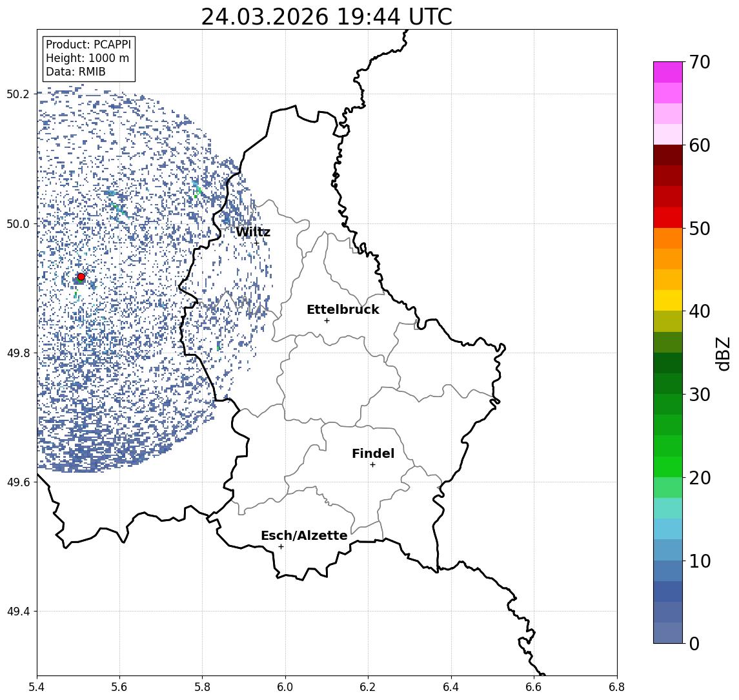Click the colorbar tick label 40
Image resolution: width=739 pixels, height=700 pixels.
click(x=700, y=311)
